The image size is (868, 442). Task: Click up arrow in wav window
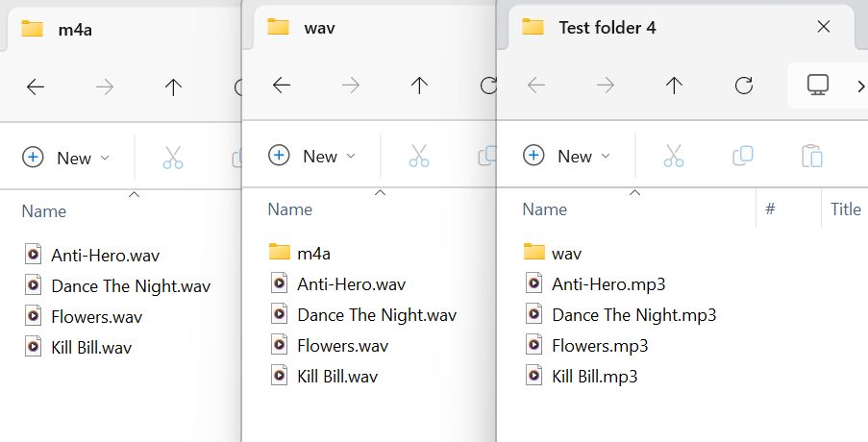coord(419,86)
